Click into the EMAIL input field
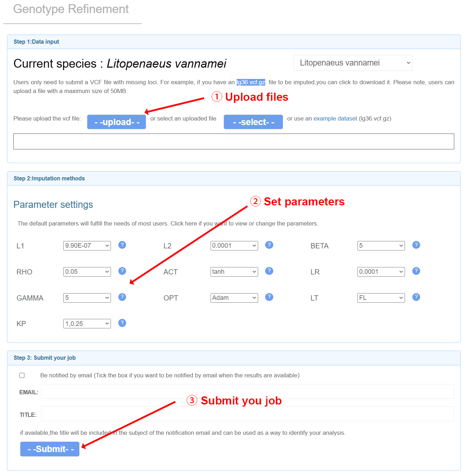Viewport: 468px width, 476px height. tap(248, 391)
